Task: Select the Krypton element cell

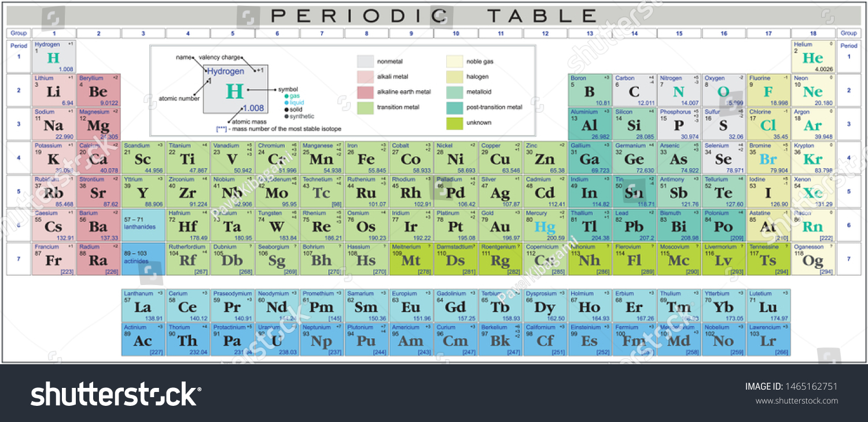Action: [x=813, y=158]
